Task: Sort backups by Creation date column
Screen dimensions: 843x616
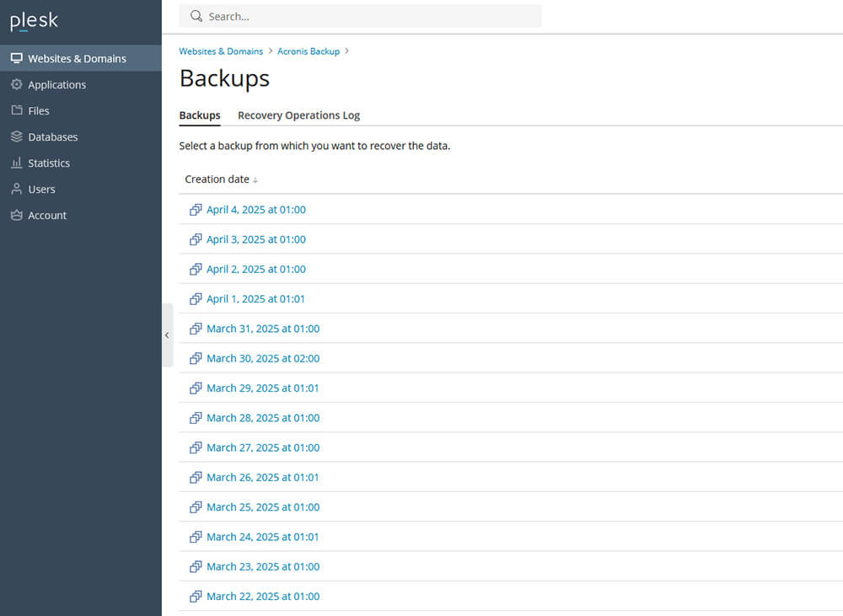Action: tap(217, 179)
